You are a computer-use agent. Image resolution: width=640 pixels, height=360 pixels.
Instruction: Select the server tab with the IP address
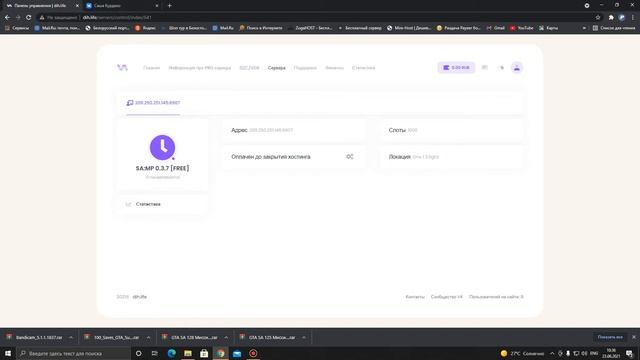pos(153,103)
